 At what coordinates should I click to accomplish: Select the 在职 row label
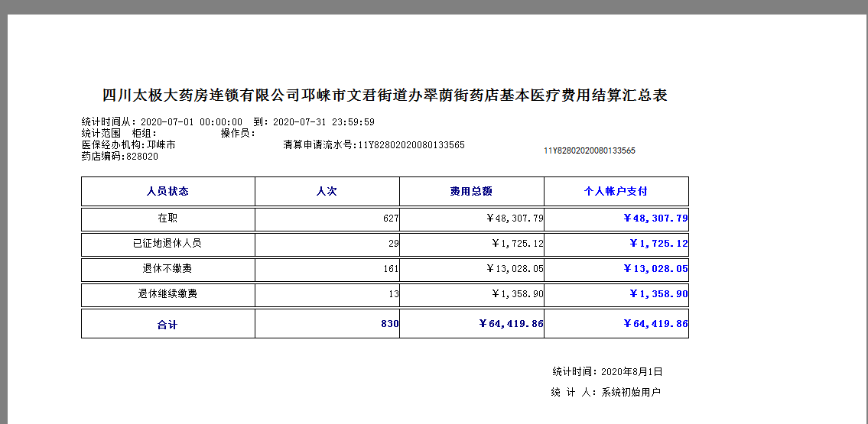167,218
